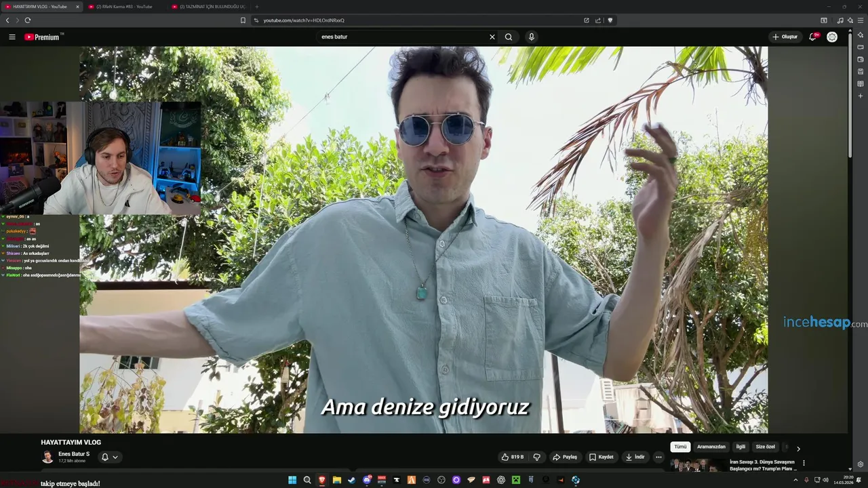Open options for İran Savaşı video

click(x=804, y=463)
